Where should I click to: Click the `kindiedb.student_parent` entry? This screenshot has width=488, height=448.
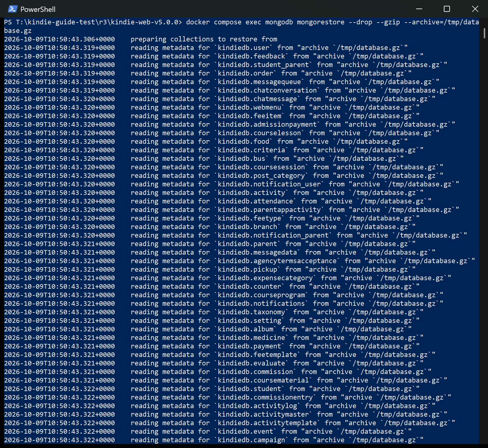tap(263, 65)
